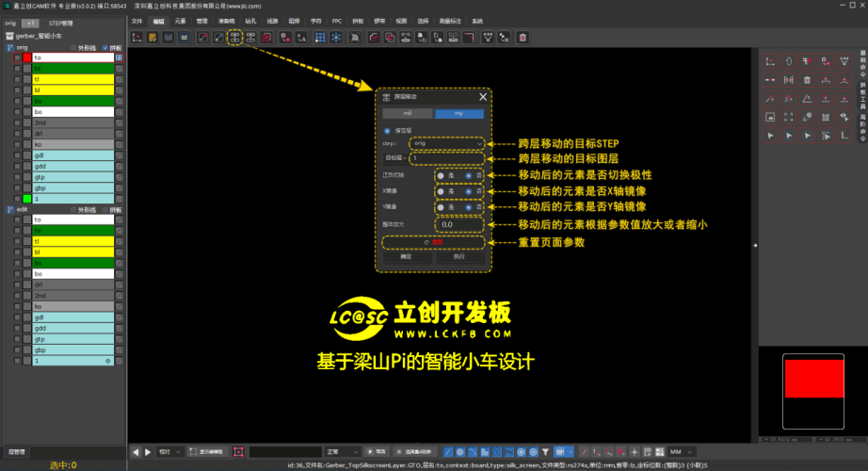
Task: Select the '是' radio for Y mirror
Action: coord(441,207)
